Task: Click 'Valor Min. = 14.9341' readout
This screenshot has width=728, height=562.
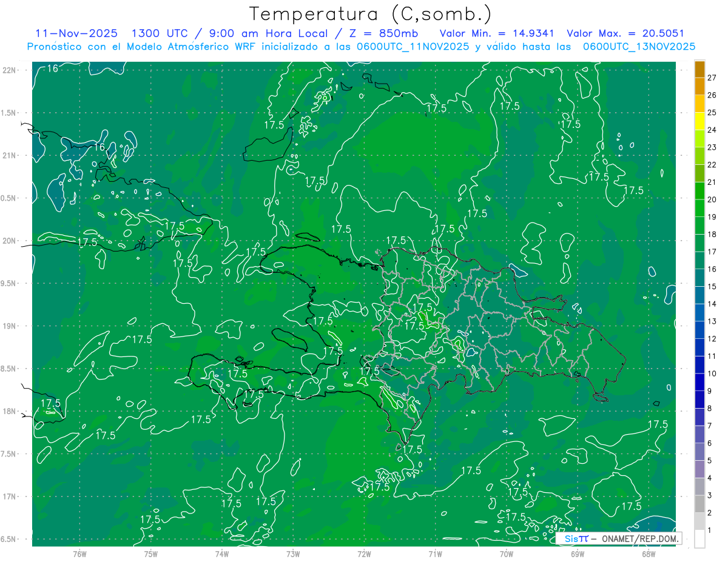Action: coord(498,33)
